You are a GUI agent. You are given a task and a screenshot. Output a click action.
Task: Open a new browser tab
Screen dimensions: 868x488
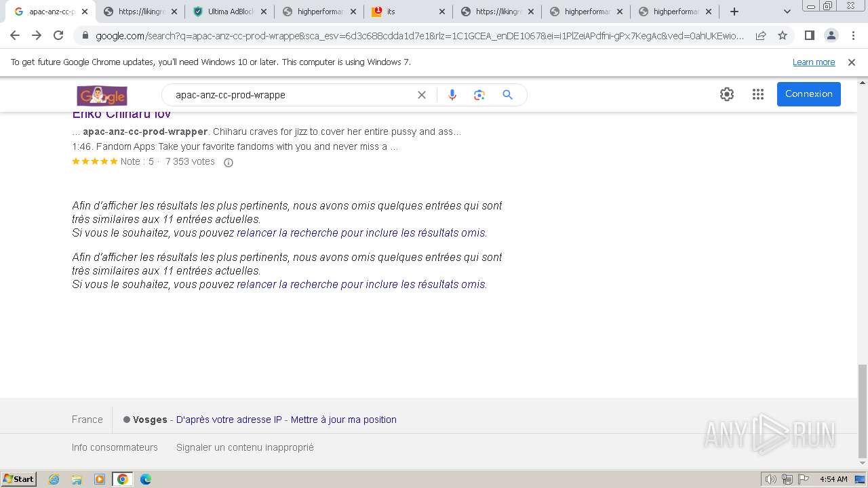pos(734,12)
